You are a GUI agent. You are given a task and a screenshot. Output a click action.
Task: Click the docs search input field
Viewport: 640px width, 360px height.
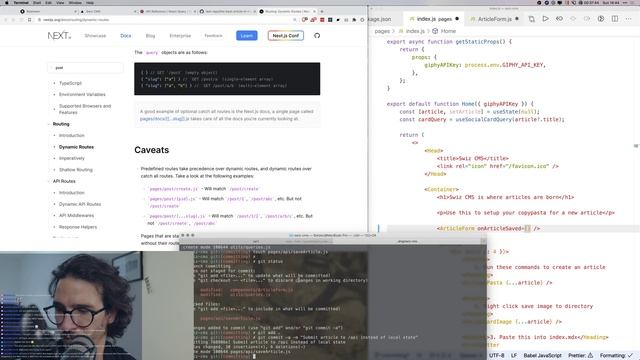[85, 68]
